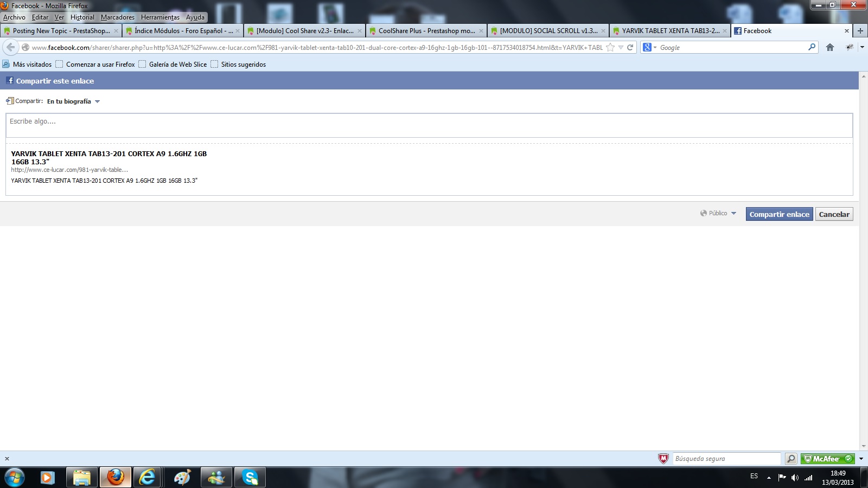The height and width of the screenshot is (488, 868).
Task: Open the URL bar history dropdown arrow
Action: (x=621, y=47)
